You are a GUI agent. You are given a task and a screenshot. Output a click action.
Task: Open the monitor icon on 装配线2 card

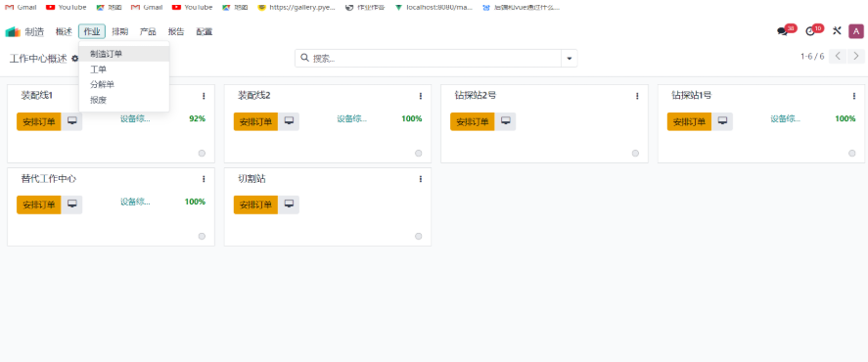289,121
